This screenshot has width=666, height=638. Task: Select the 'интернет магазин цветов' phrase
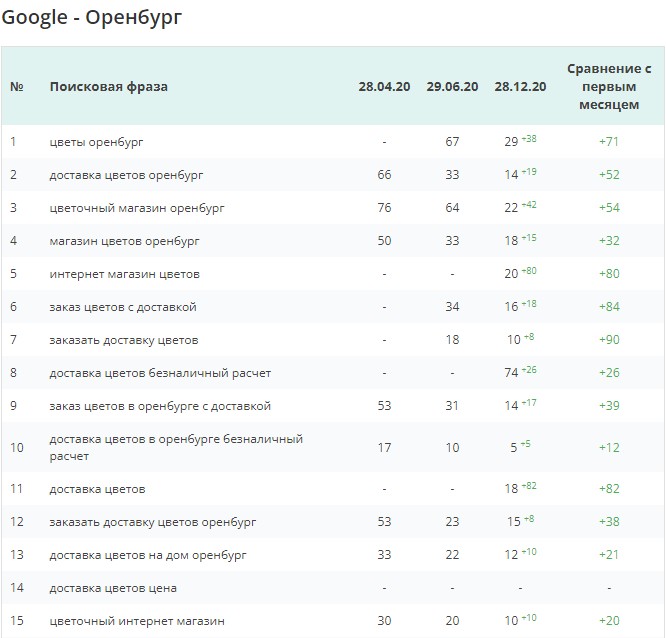[x=125, y=274]
